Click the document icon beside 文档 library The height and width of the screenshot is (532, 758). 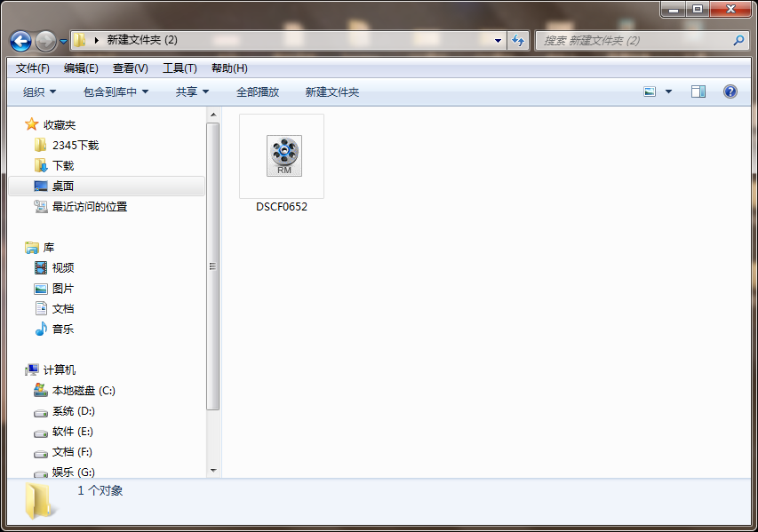tap(41, 308)
